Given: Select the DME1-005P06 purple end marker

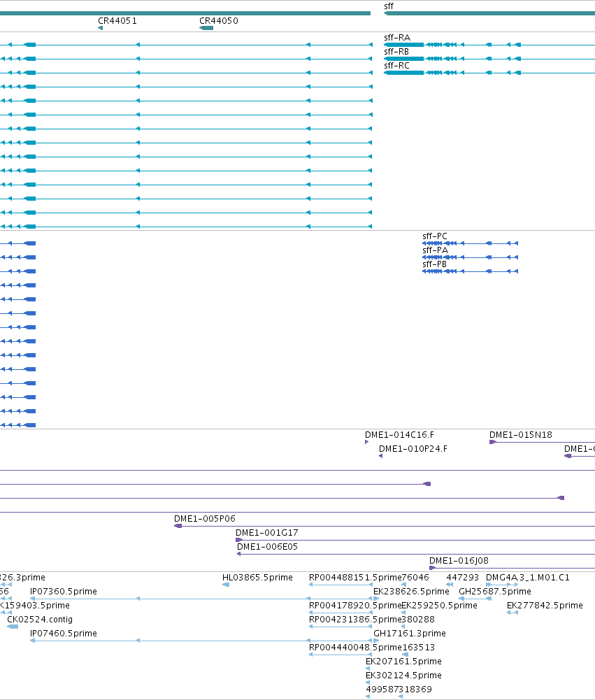Looking at the screenshot, I should tap(178, 526).
